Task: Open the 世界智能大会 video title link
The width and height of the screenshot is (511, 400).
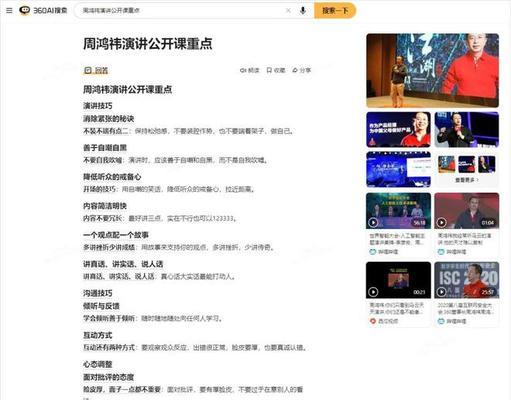Action: click(397, 239)
